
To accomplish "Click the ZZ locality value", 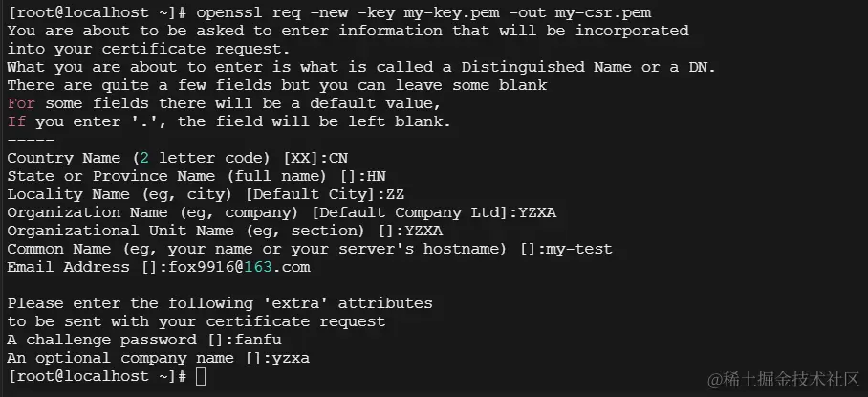I will point(395,195).
